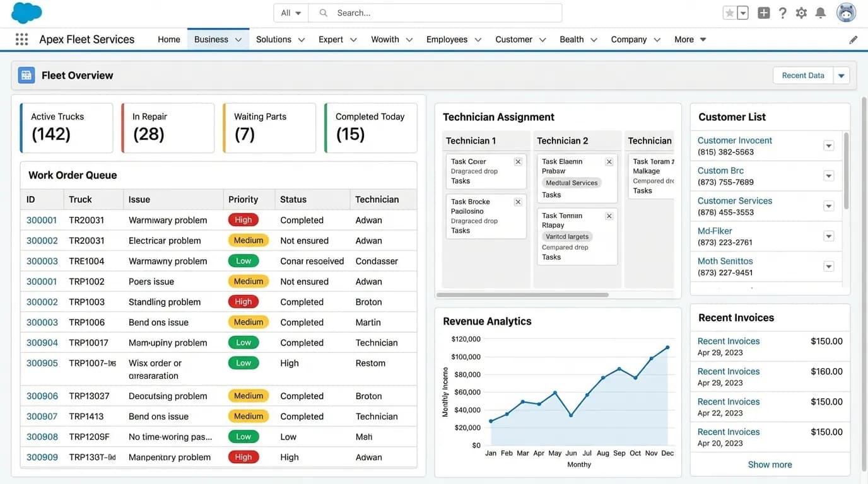868x484 pixels.
Task: Open the setup gear icon
Action: pyautogui.click(x=801, y=13)
